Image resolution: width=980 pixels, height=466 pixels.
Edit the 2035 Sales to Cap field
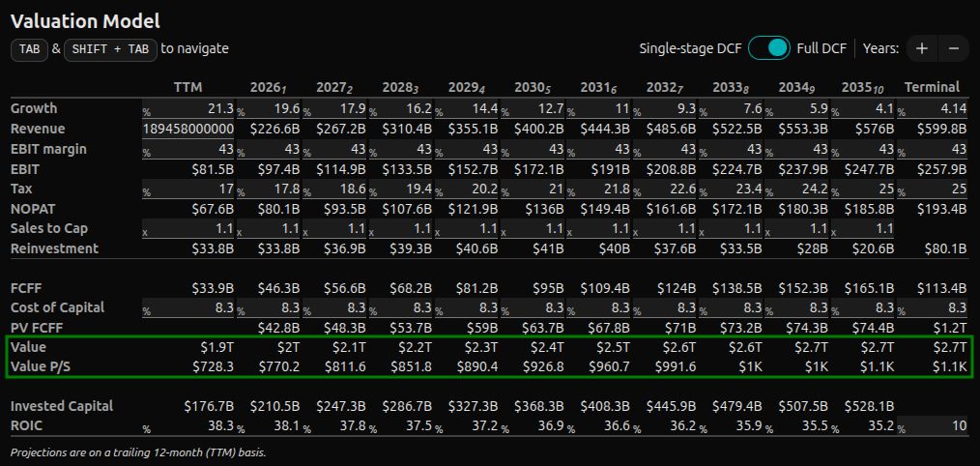coord(862,228)
